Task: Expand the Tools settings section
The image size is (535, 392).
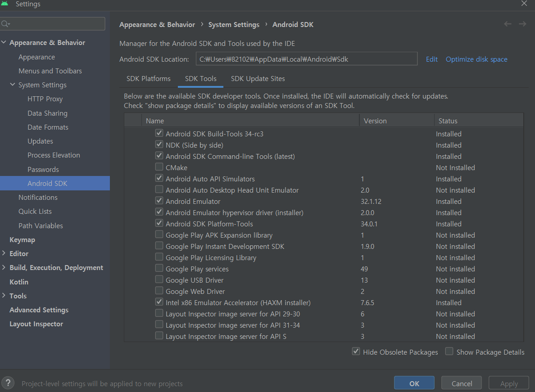Action: coord(4,296)
